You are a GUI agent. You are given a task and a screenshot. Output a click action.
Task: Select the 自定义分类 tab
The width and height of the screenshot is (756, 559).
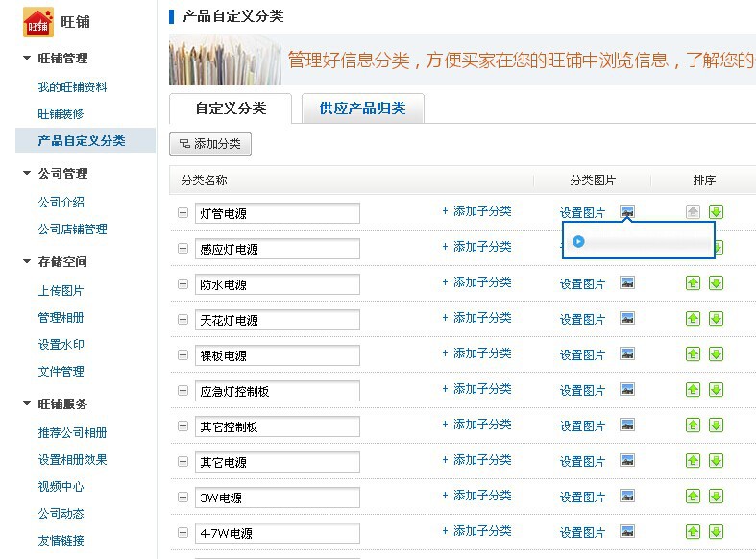pyautogui.click(x=231, y=109)
